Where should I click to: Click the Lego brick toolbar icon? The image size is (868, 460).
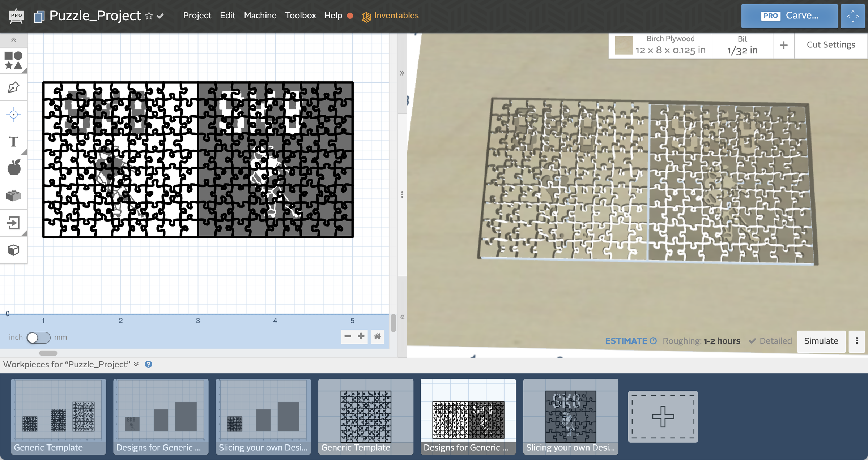coord(13,195)
